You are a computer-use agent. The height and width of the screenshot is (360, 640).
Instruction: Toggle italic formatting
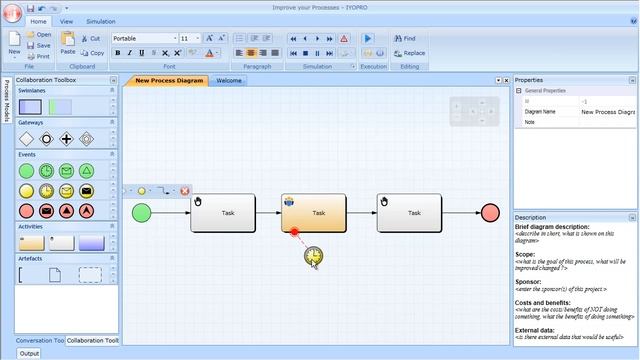pos(130,53)
